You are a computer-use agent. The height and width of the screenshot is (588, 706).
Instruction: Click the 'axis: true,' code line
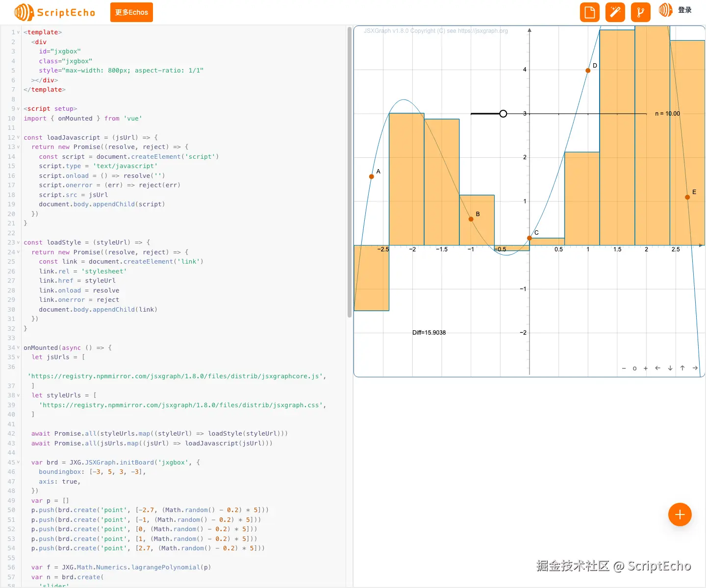click(59, 482)
